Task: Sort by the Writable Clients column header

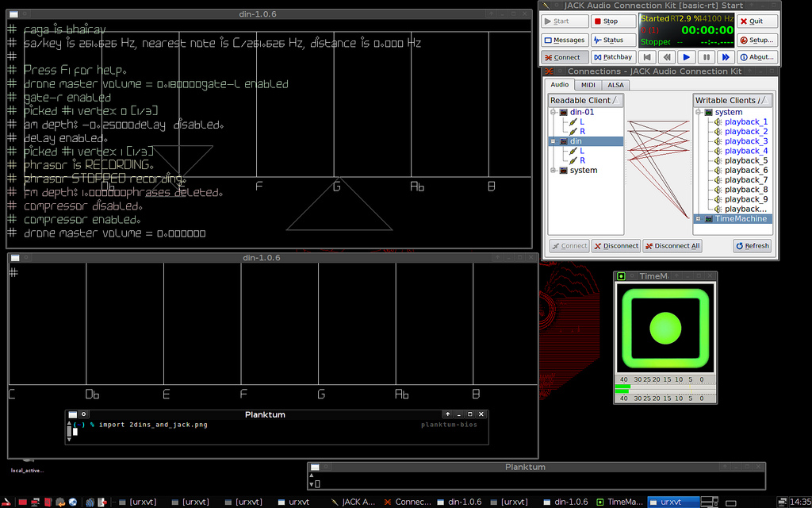Action: point(732,100)
